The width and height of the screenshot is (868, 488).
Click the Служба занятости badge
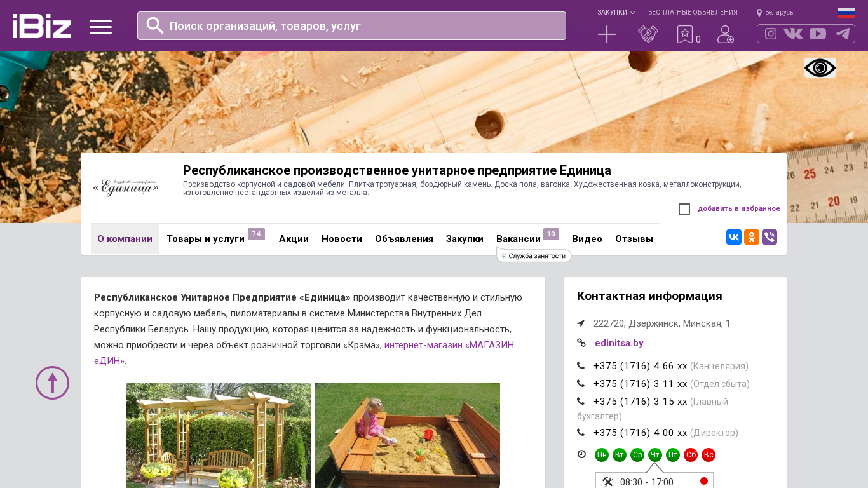pyautogui.click(x=534, y=255)
